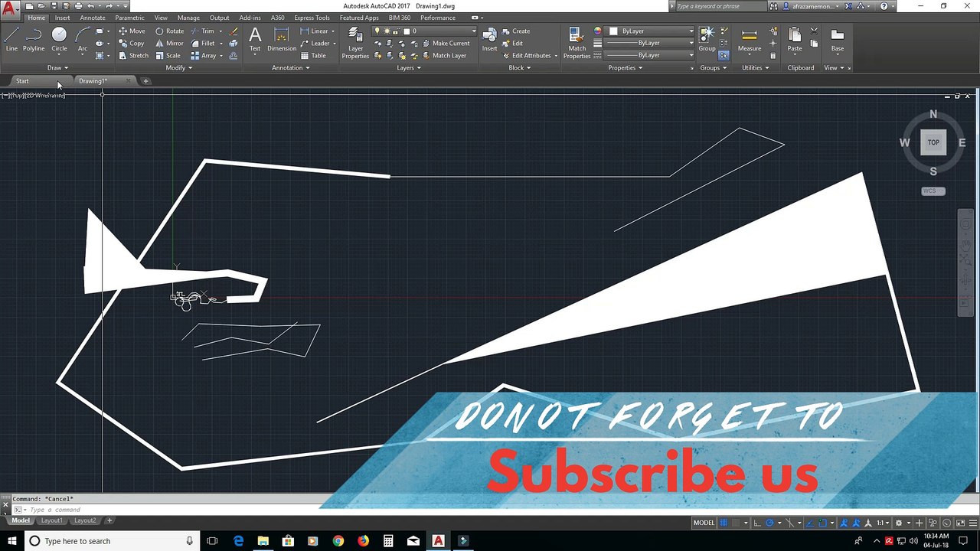Click the keyword search box

(720, 6)
